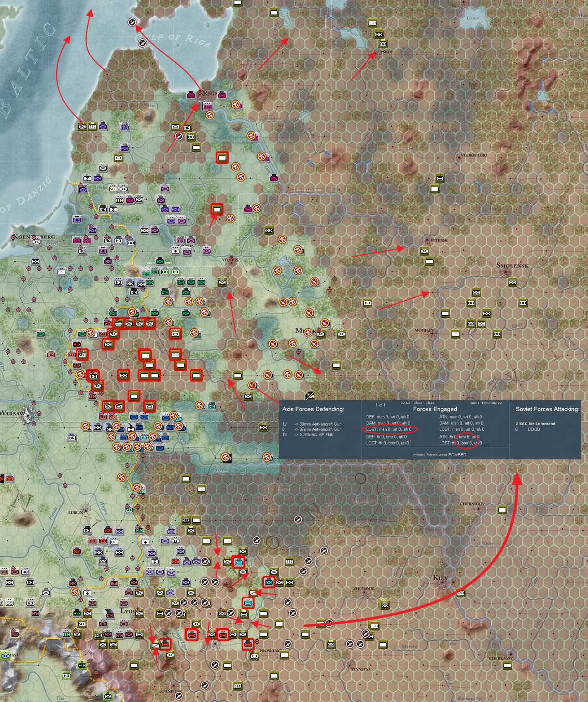588x702 pixels.
Task: Click the ground forces were BOMBED message
Action: [439, 455]
